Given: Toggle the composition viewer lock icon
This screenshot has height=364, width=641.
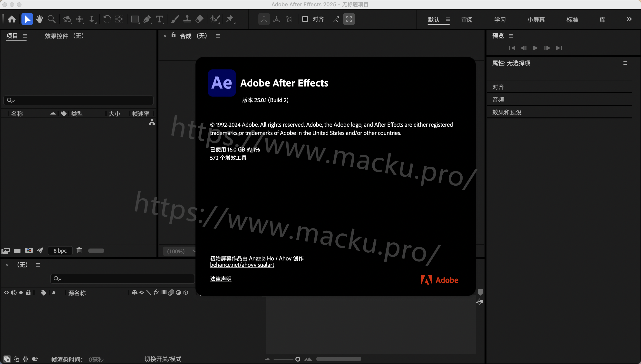Looking at the screenshot, I should (x=174, y=35).
